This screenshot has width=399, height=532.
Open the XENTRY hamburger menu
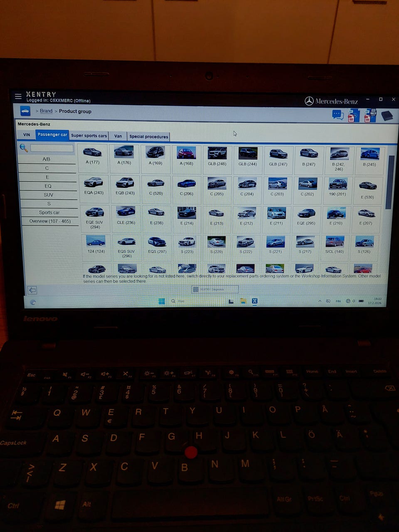(18, 96)
